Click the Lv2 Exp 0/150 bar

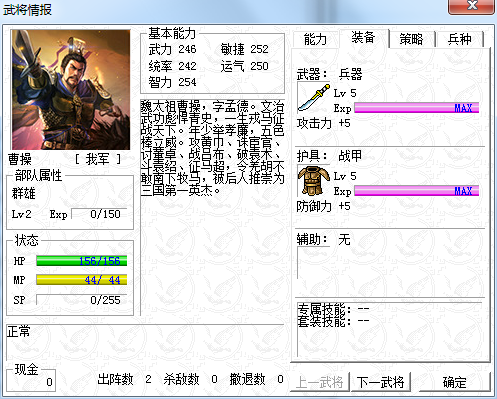click(x=99, y=214)
